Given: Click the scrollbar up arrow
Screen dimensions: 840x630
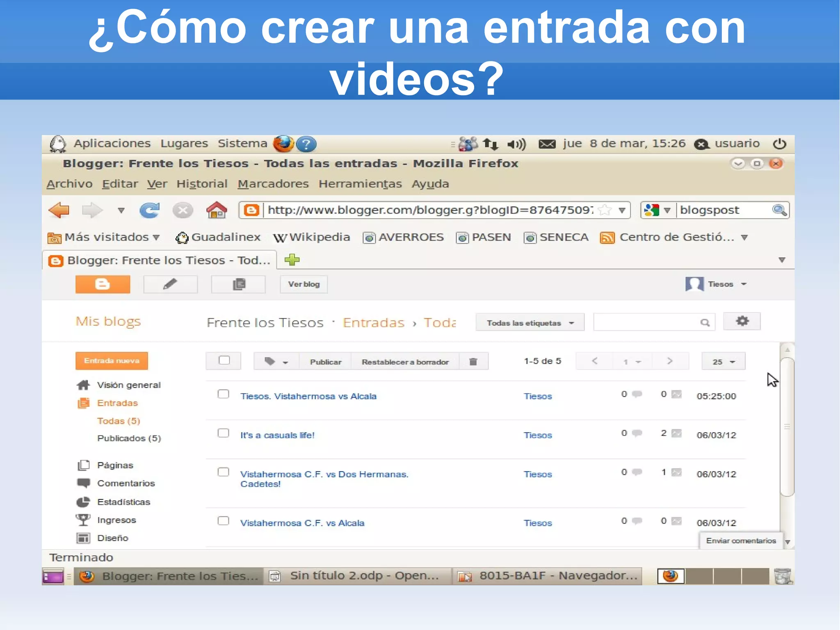Looking at the screenshot, I should pos(787,350).
